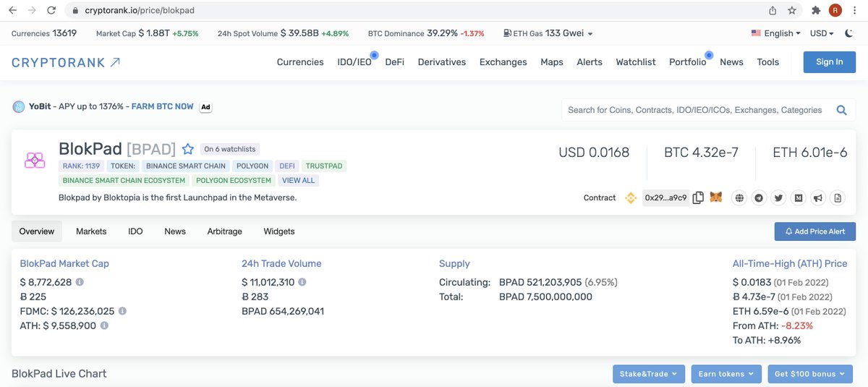
Task: Open the Maps menu item
Action: point(552,62)
